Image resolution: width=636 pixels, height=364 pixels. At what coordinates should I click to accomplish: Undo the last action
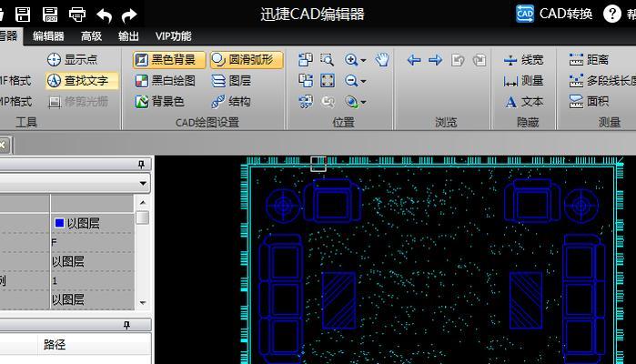coord(105,15)
